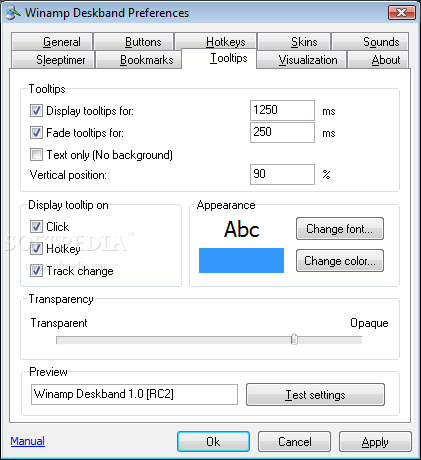Viewport: 421px width, 460px height.
Task: Click the Apply button
Action: coord(375,442)
